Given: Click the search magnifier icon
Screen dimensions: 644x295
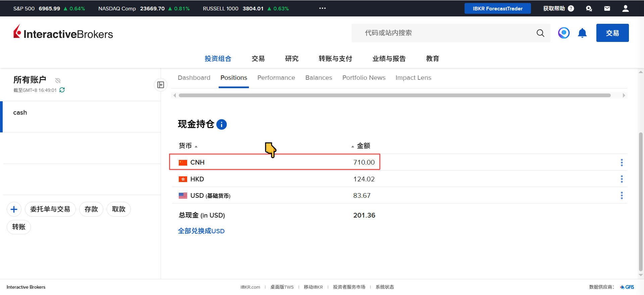Looking at the screenshot, I should pyautogui.click(x=540, y=33).
